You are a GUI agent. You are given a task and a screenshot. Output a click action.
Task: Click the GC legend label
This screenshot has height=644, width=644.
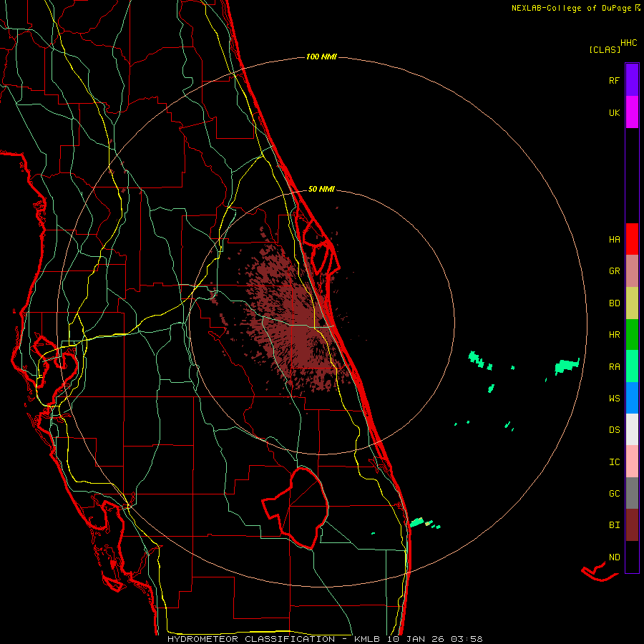coord(614,494)
